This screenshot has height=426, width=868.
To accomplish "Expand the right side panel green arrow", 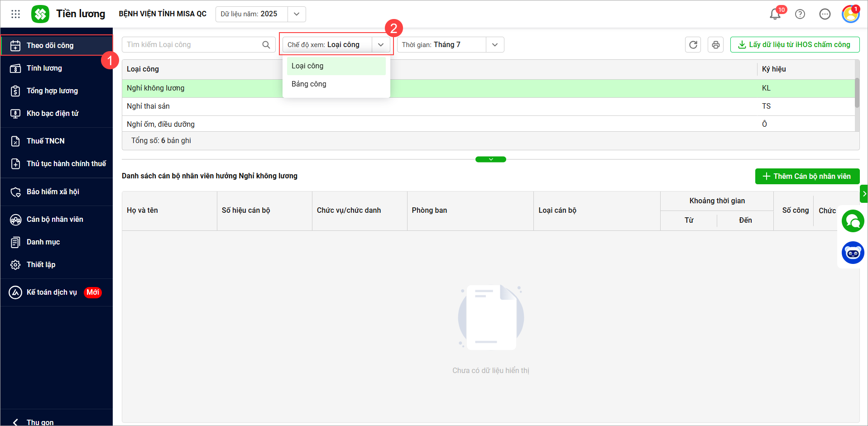I will coord(864,194).
